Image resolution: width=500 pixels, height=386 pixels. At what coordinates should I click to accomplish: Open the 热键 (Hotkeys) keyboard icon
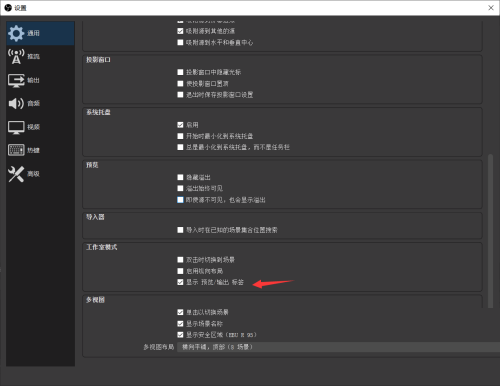(16, 150)
